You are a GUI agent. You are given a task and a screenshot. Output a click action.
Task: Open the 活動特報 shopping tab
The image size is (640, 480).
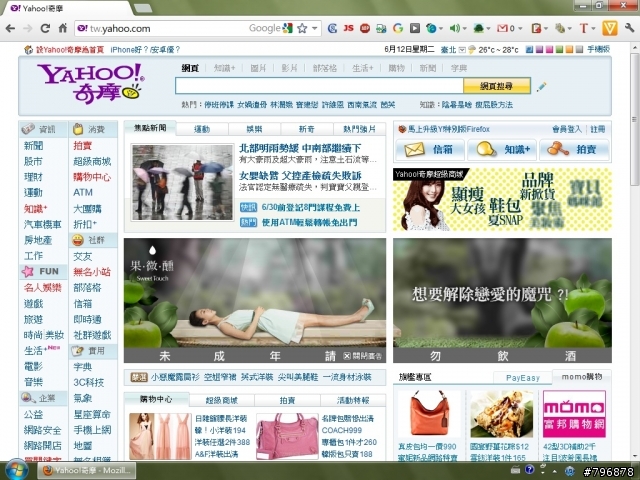353,400
